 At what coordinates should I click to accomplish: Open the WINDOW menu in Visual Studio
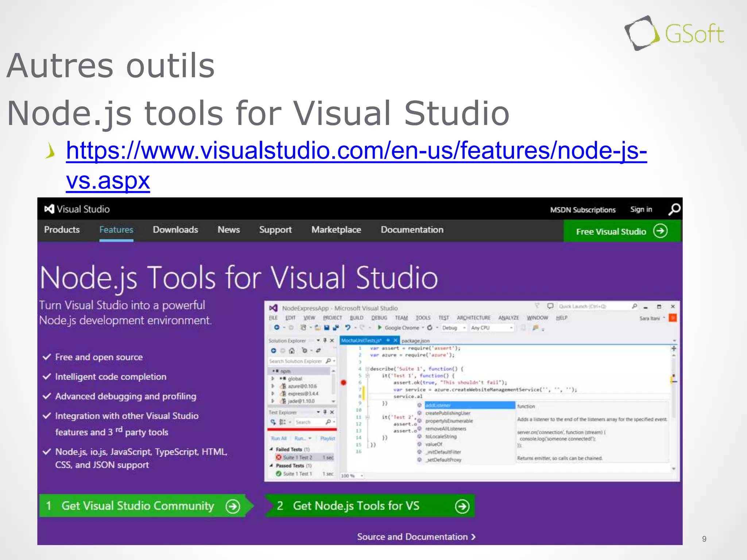[537, 318]
